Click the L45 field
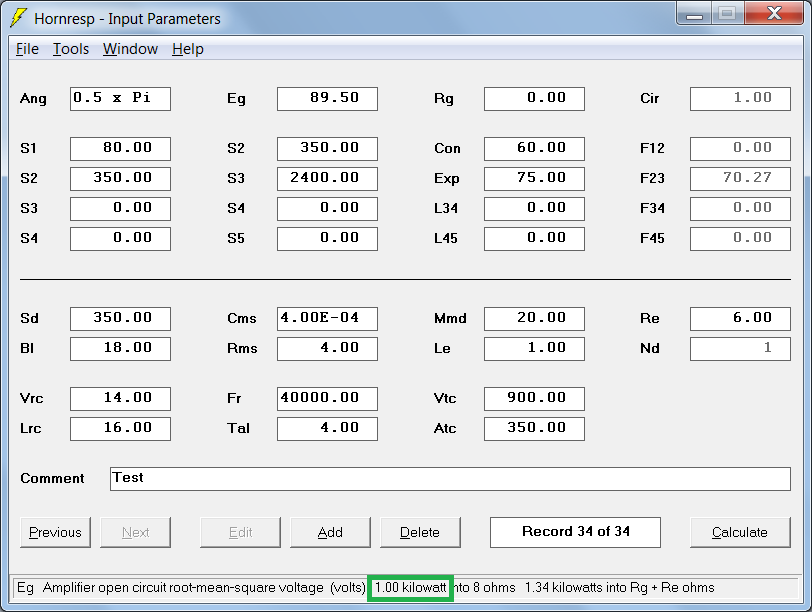Image resolution: width=812 pixels, height=612 pixels. (534, 239)
